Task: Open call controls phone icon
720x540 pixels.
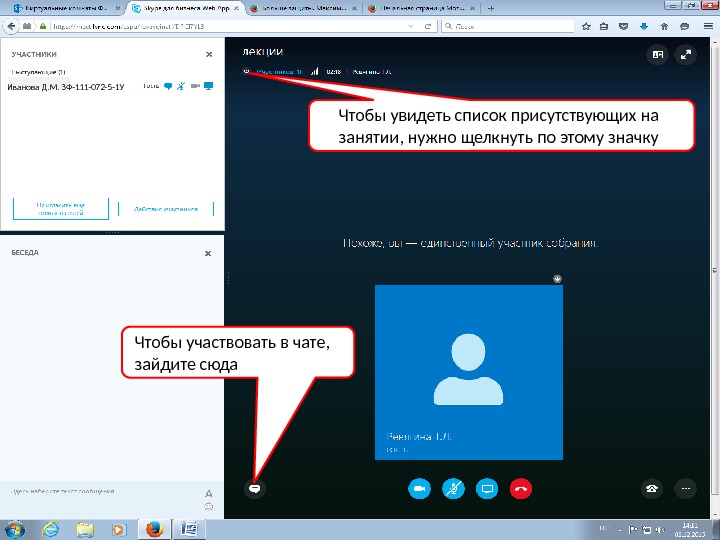Action: (x=652, y=489)
